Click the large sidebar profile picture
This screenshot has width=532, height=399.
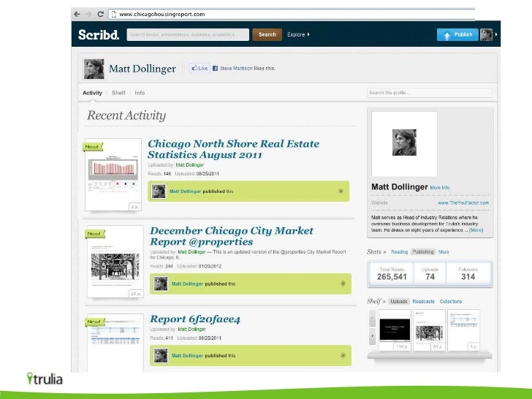[x=404, y=144]
